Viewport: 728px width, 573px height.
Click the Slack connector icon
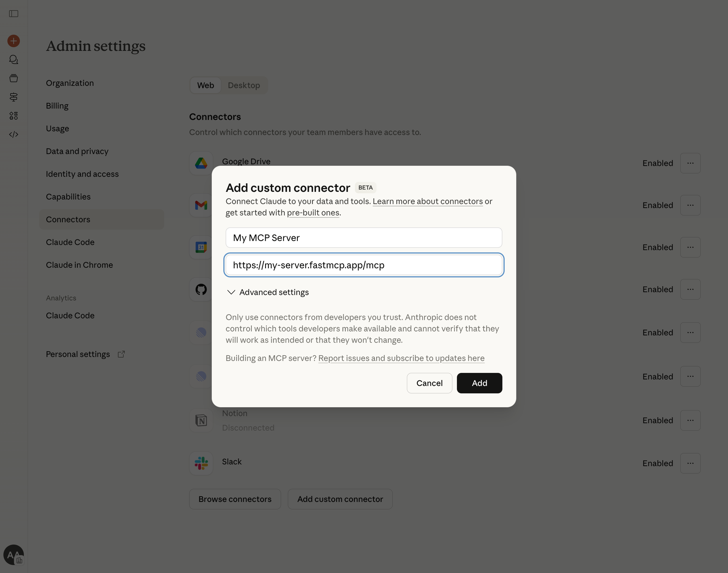[201, 463]
